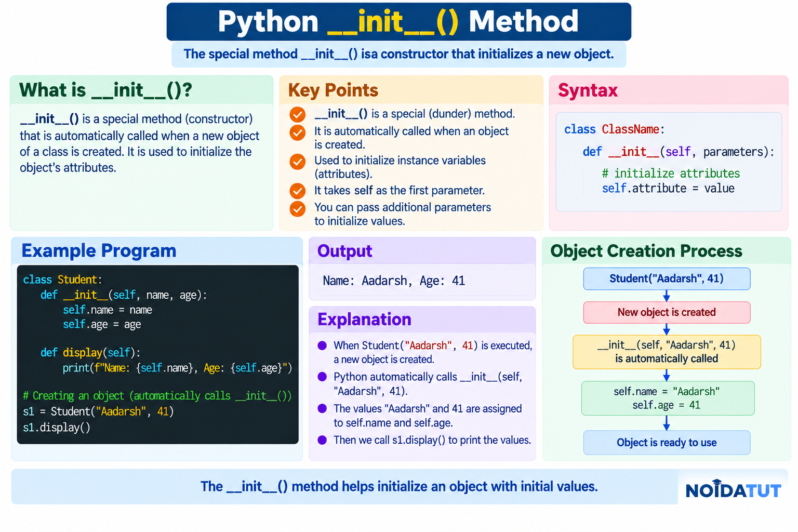Screen dimensions: 798x532
Task: Select the "def __init__(self, name, age):" code line
Action: click(124, 295)
